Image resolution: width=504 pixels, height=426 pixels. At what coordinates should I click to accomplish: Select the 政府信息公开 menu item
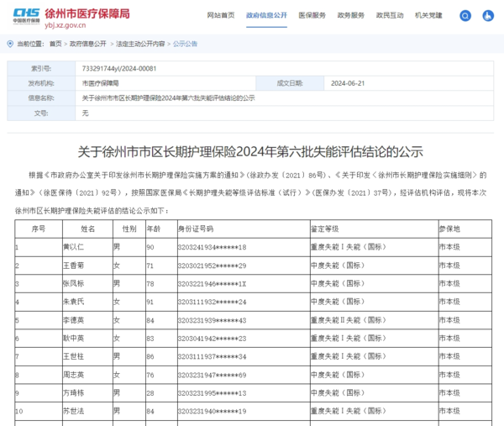point(266,15)
